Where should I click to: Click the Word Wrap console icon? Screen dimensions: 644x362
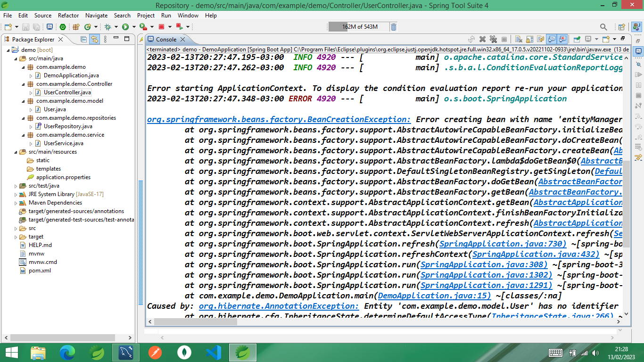[540, 39]
